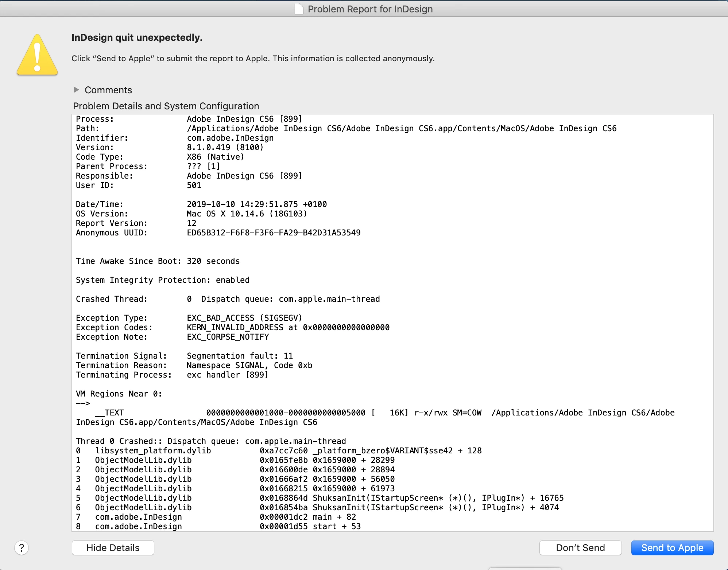Click the libsystem_platform.dylib stack frame line

click(x=279, y=450)
